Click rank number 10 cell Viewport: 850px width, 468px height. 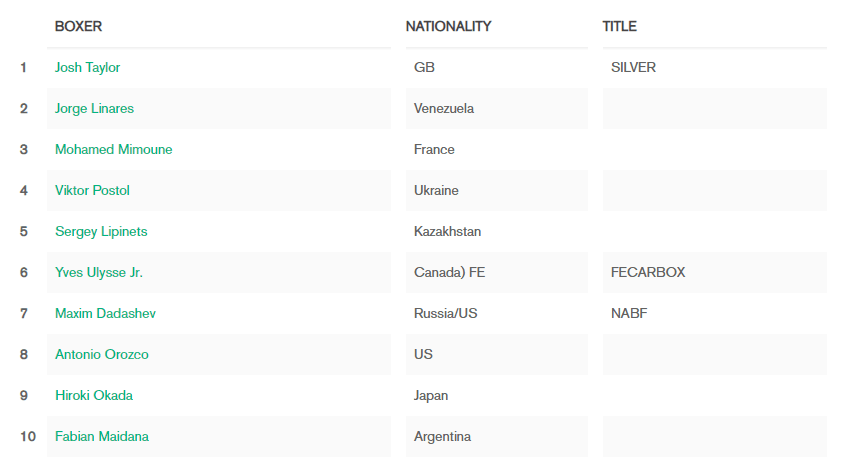(28, 437)
